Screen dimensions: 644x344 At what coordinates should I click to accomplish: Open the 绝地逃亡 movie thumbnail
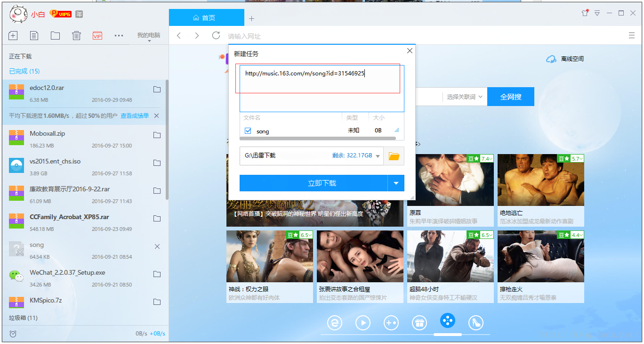[x=541, y=180]
